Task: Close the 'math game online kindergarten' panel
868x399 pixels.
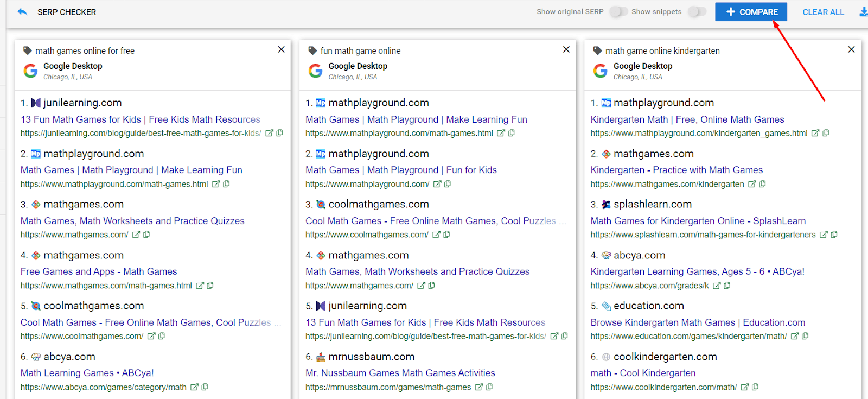Action: tap(851, 49)
